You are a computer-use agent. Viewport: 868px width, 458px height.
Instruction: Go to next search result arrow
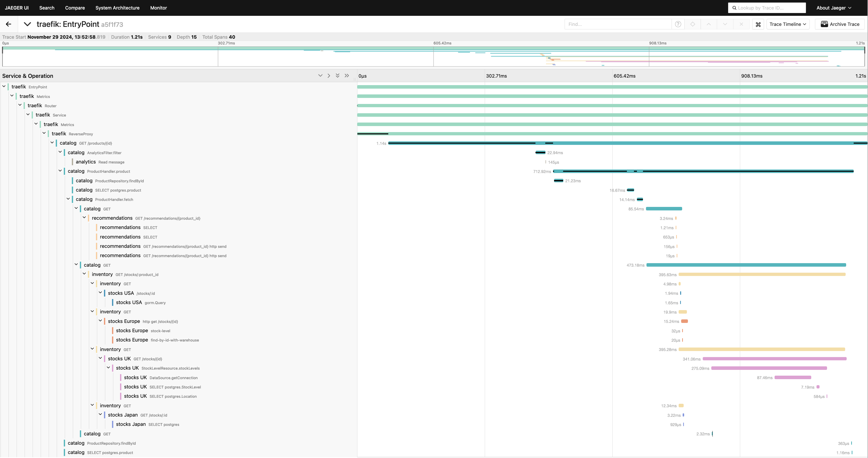click(x=725, y=24)
